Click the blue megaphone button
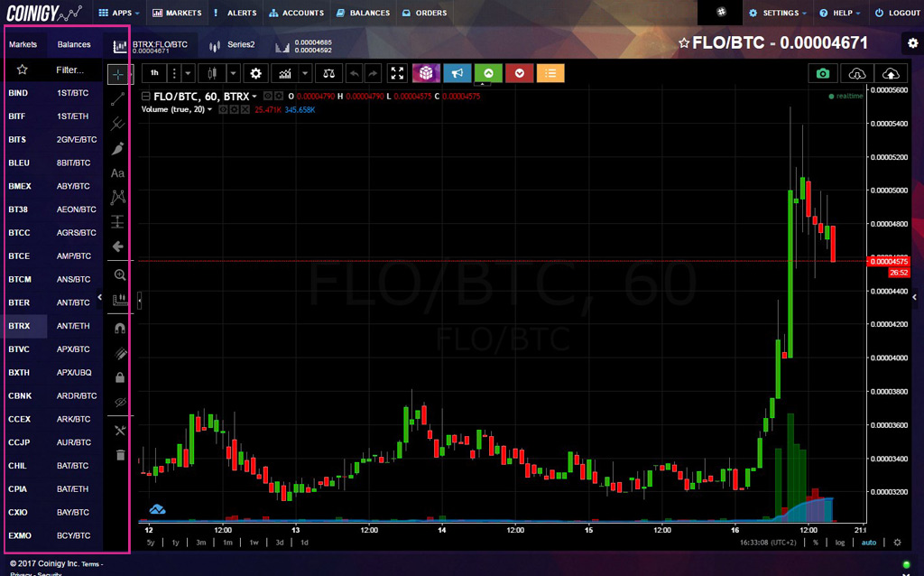 tap(457, 73)
